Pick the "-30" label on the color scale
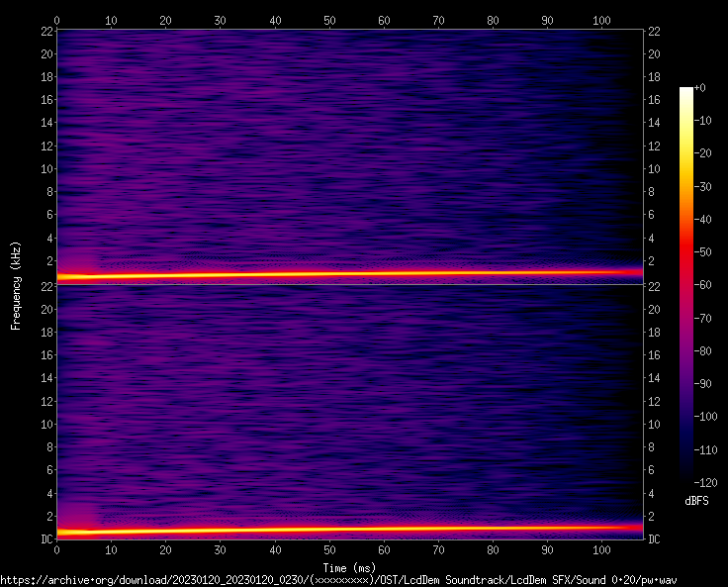Screen dimensions: 728x587 pos(700,186)
